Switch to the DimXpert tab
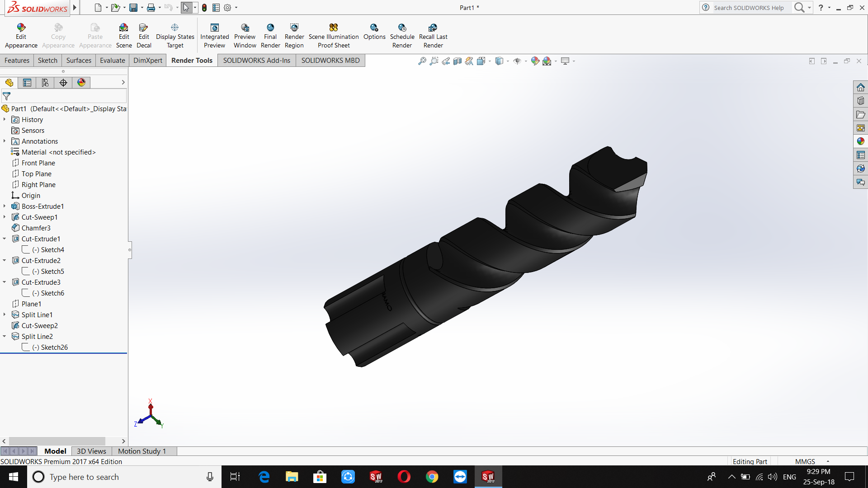Viewport: 868px width, 488px height. [148, 61]
